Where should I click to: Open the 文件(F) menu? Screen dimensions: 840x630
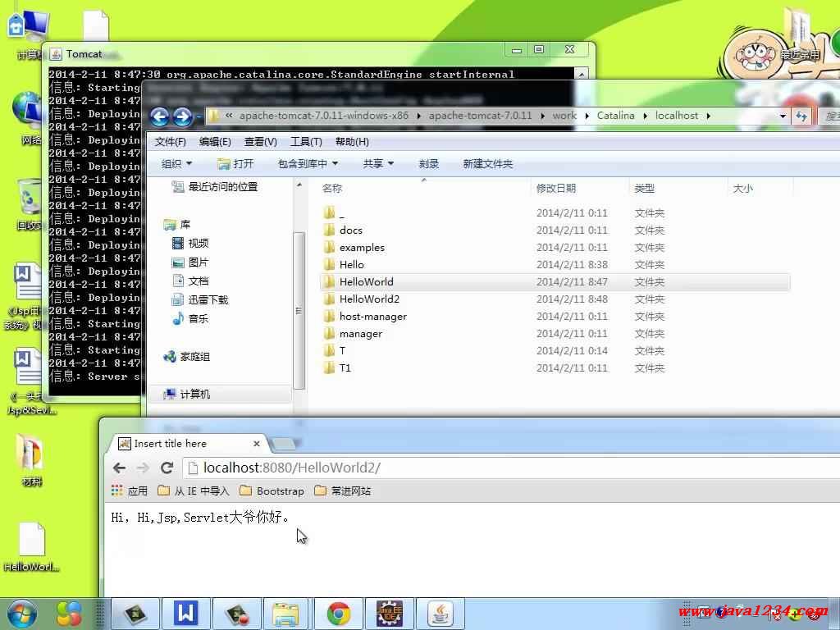click(x=171, y=142)
